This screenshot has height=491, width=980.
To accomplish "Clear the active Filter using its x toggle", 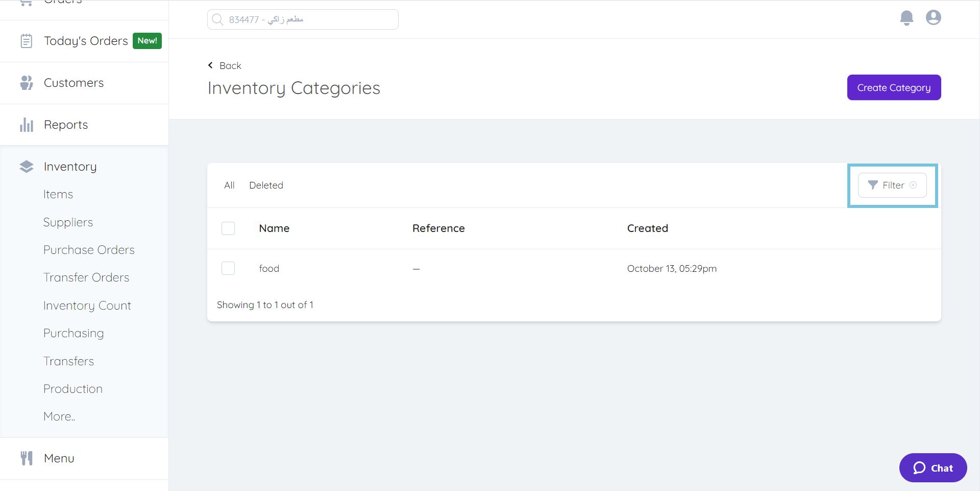I will pyautogui.click(x=914, y=185).
